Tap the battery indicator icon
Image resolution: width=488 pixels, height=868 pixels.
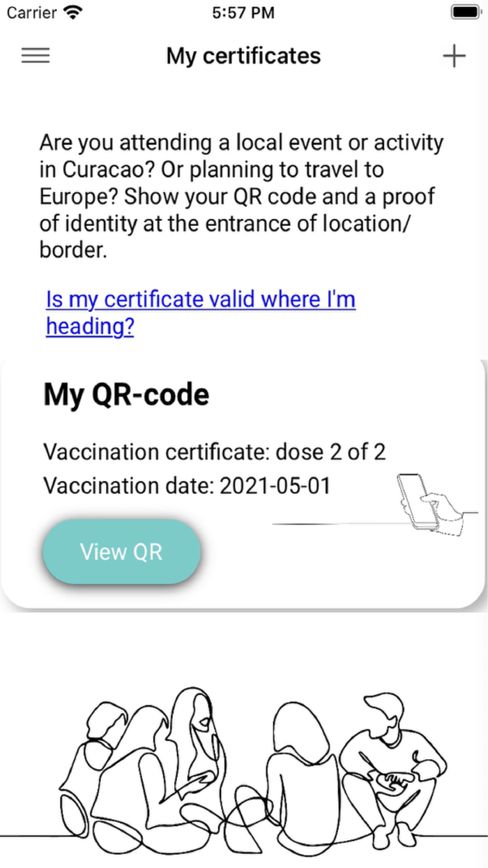click(x=464, y=11)
